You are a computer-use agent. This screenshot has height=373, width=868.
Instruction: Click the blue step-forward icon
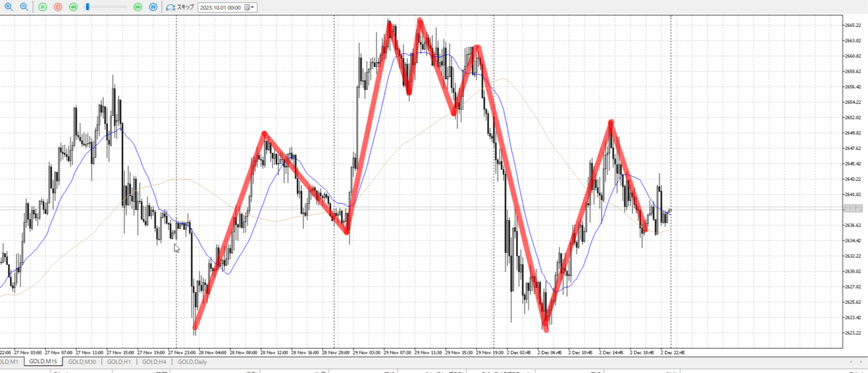coord(153,7)
